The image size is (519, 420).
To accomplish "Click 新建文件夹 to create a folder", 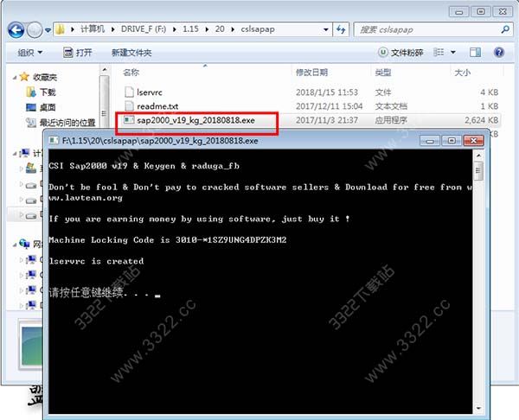I will click(x=131, y=52).
